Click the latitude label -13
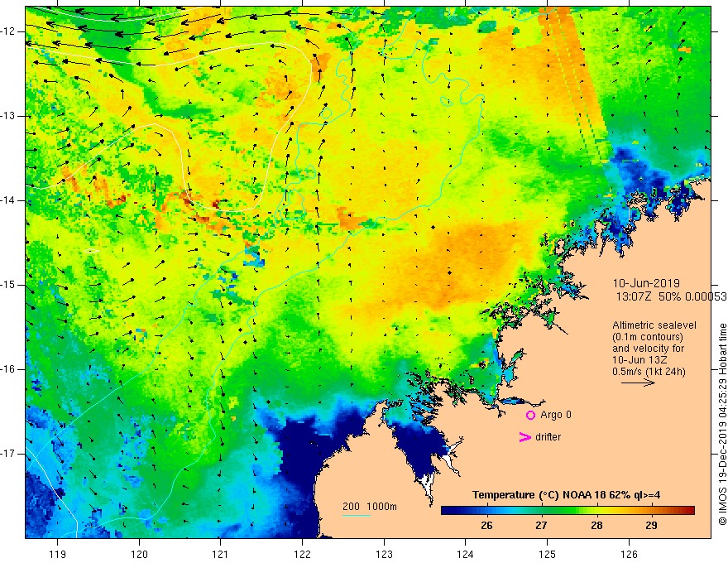The image size is (728, 563). [x=8, y=116]
